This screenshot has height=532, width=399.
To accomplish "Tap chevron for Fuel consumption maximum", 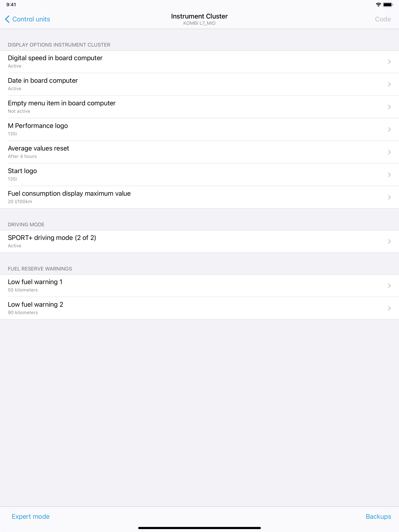I will [389, 197].
